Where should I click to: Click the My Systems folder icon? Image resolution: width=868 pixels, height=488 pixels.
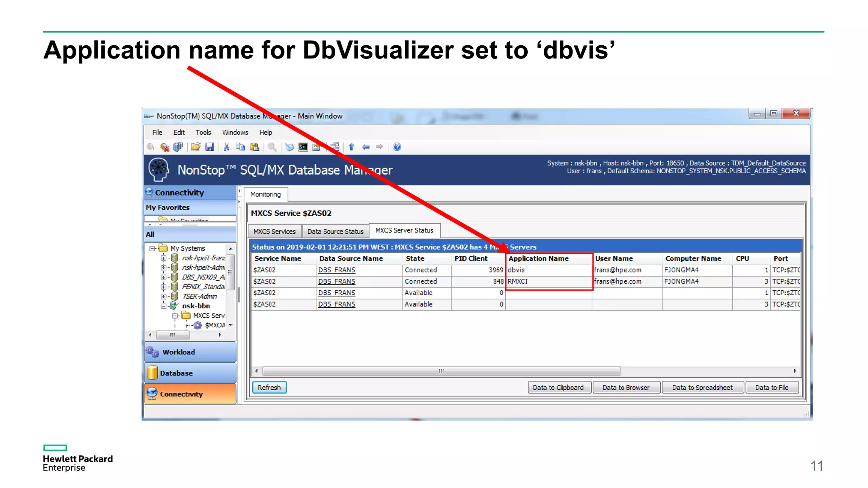[163, 248]
